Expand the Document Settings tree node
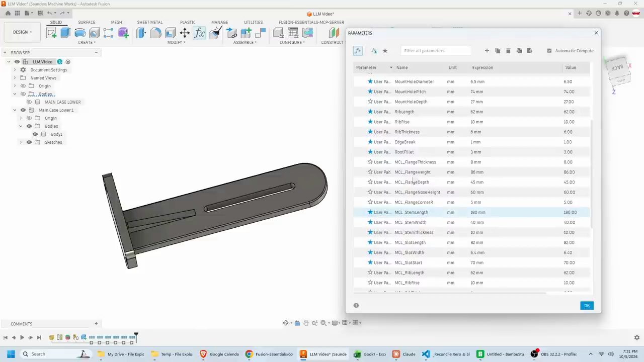The height and width of the screenshot is (362, 644). pyautogui.click(x=15, y=70)
